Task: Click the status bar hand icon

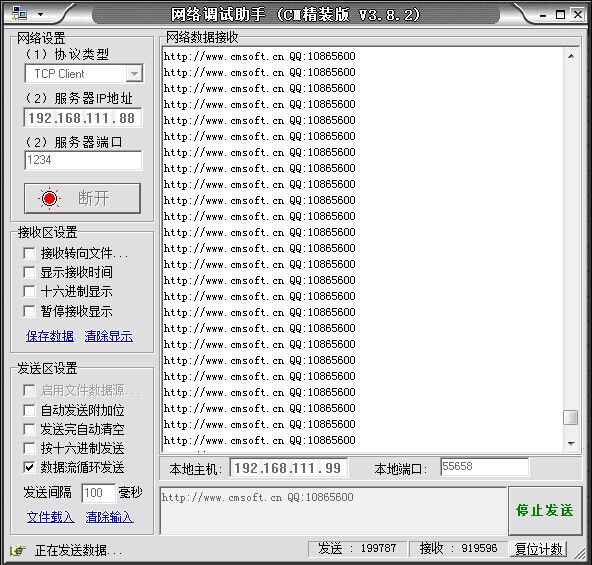Action: pos(17,550)
